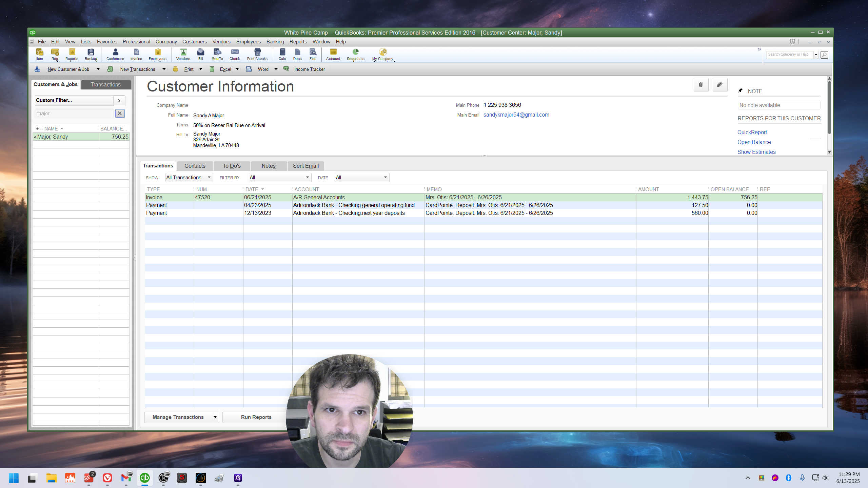Expand the Print dropdown arrow
The width and height of the screenshot is (868, 488).
201,69
